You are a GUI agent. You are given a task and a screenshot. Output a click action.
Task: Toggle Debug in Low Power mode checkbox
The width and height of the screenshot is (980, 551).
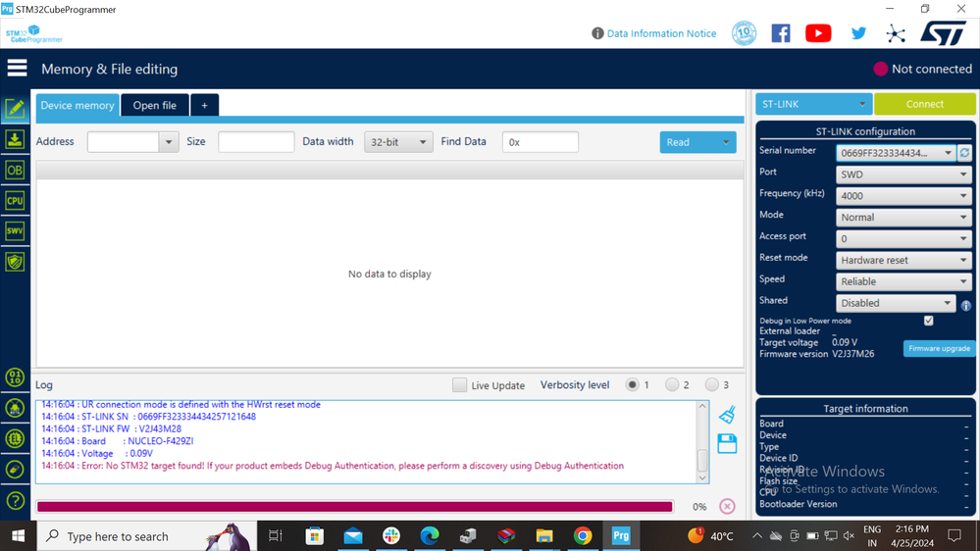click(x=929, y=321)
